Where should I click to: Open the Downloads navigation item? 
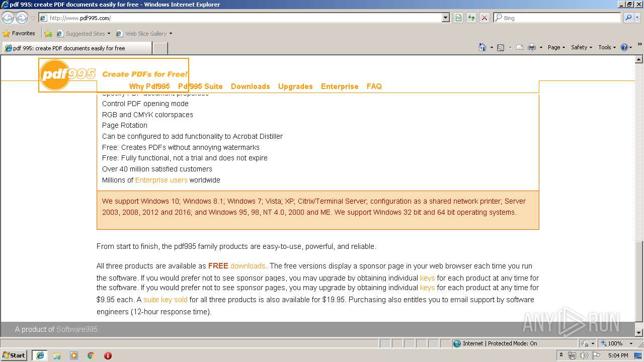click(251, 86)
